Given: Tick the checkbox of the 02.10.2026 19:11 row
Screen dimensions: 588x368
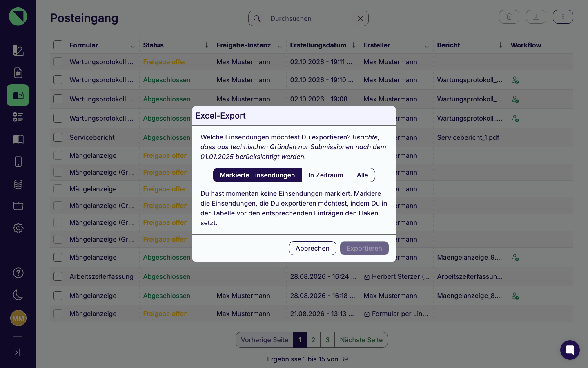Looking at the screenshot, I should click(x=58, y=62).
